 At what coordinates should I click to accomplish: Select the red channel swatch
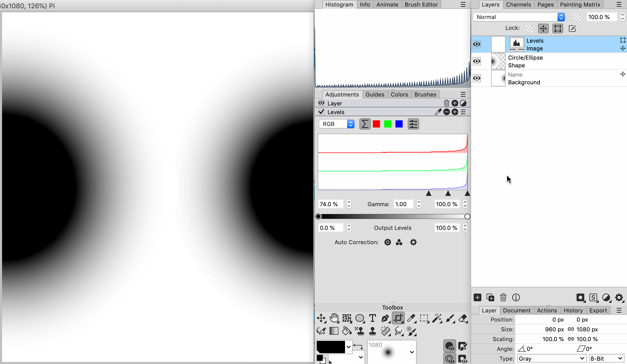pos(376,124)
